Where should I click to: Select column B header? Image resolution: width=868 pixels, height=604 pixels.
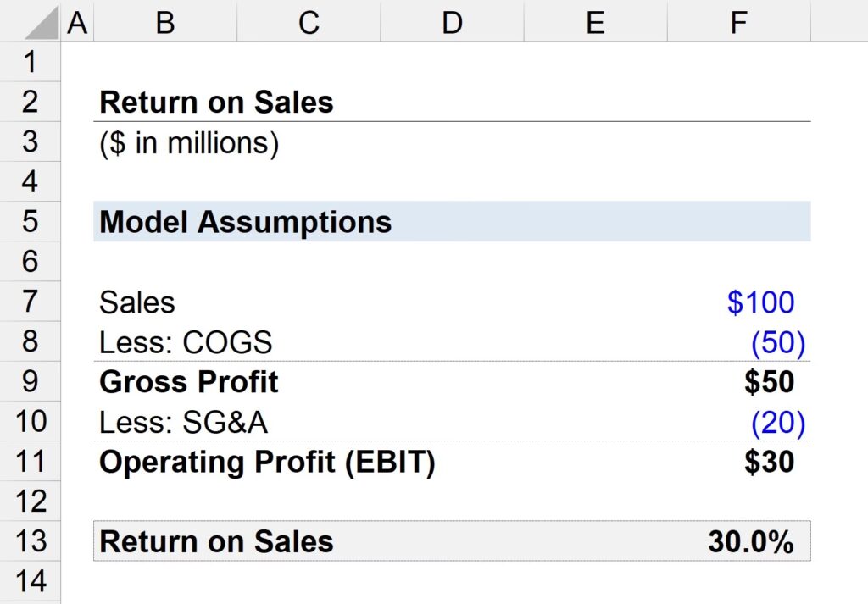pyautogui.click(x=164, y=22)
